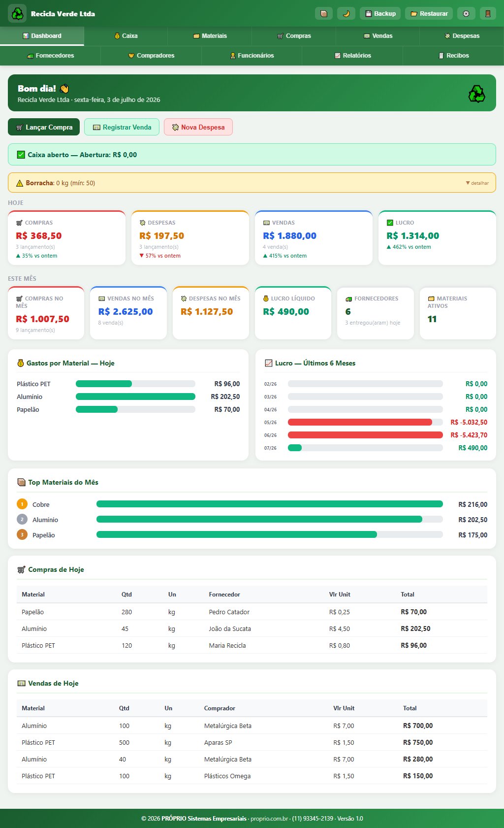Open the Fornecedores tab
504x828 pixels.
(x=50, y=56)
